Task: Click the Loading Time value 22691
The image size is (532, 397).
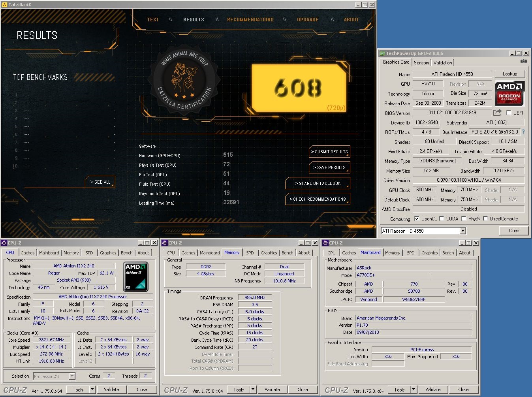Action: coord(231,202)
